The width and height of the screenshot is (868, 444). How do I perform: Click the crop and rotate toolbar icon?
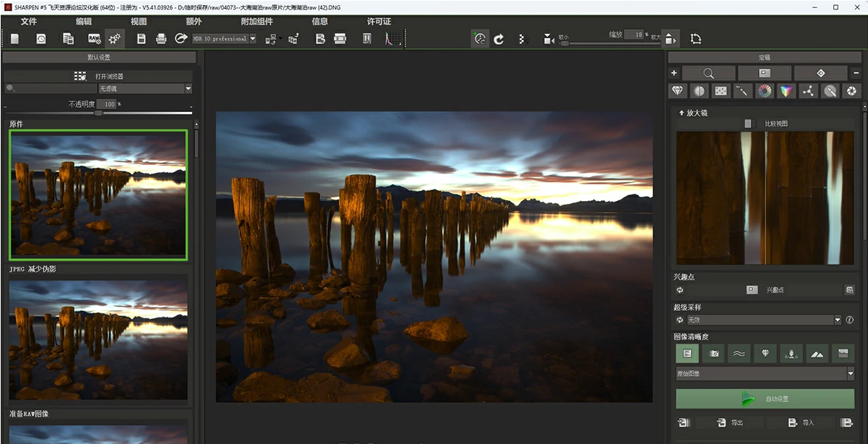click(695, 39)
